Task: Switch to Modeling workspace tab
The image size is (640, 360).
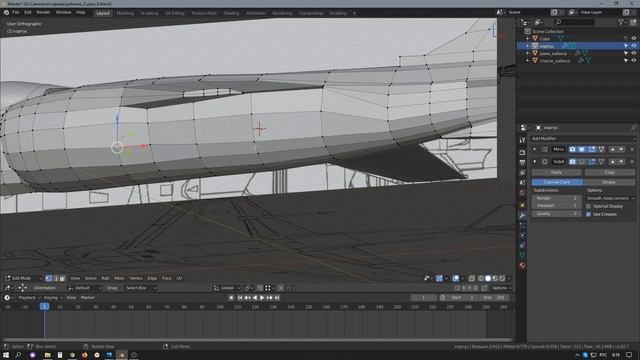Action: (125, 13)
